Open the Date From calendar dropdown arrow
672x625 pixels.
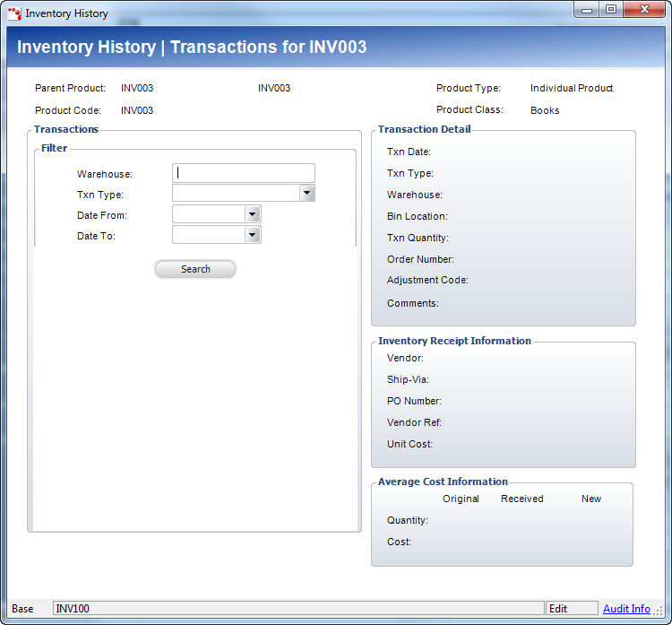coord(253,214)
